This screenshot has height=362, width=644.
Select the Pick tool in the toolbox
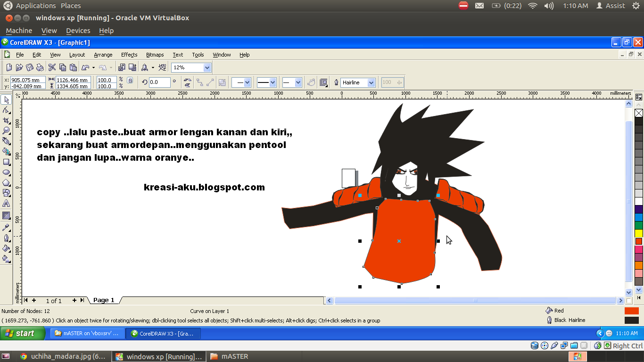(x=6, y=99)
